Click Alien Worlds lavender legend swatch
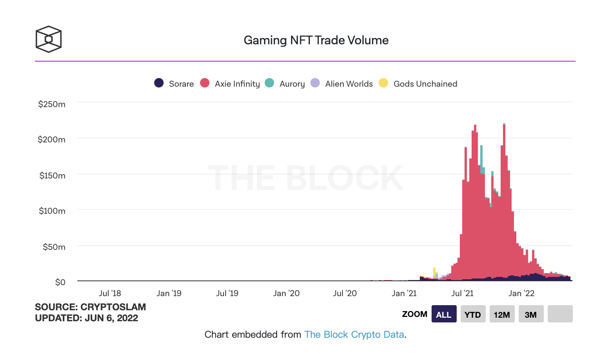This screenshot has width=605, height=364. click(315, 83)
